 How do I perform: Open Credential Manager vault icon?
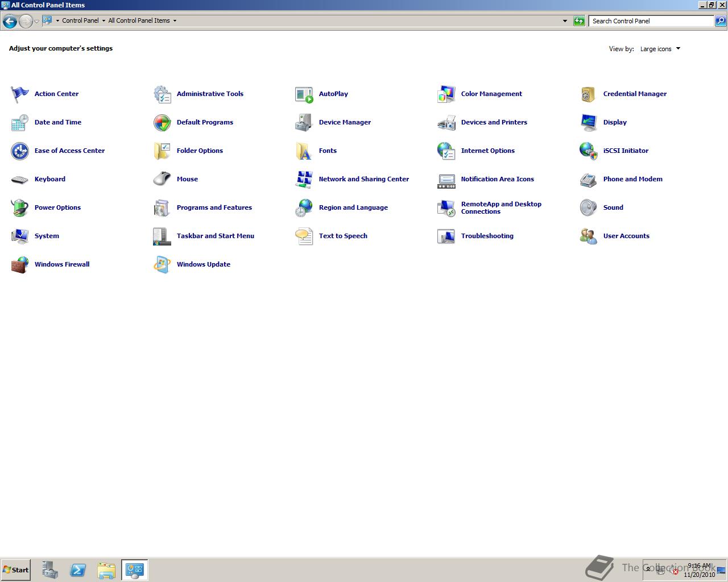pos(589,94)
